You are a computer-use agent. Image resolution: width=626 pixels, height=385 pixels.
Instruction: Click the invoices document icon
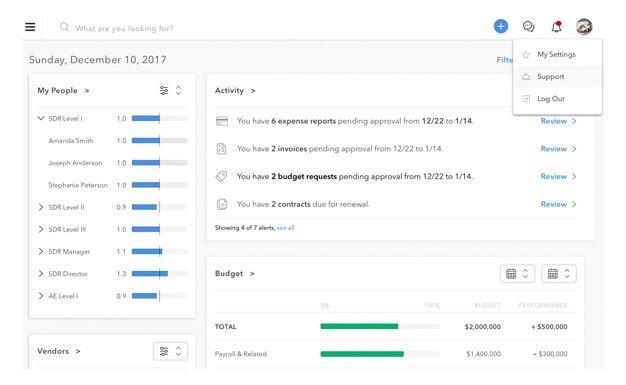coord(222,149)
